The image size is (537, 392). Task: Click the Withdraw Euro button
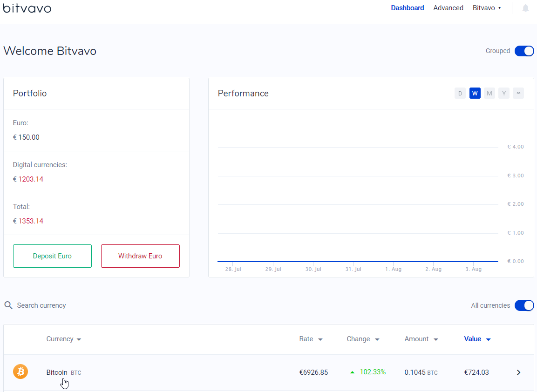(x=140, y=256)
